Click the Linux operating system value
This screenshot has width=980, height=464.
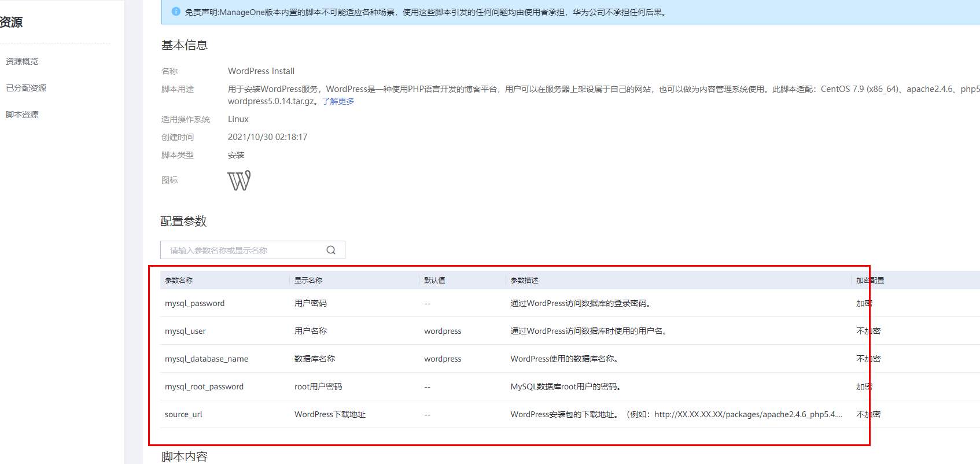tap(238, 119)
